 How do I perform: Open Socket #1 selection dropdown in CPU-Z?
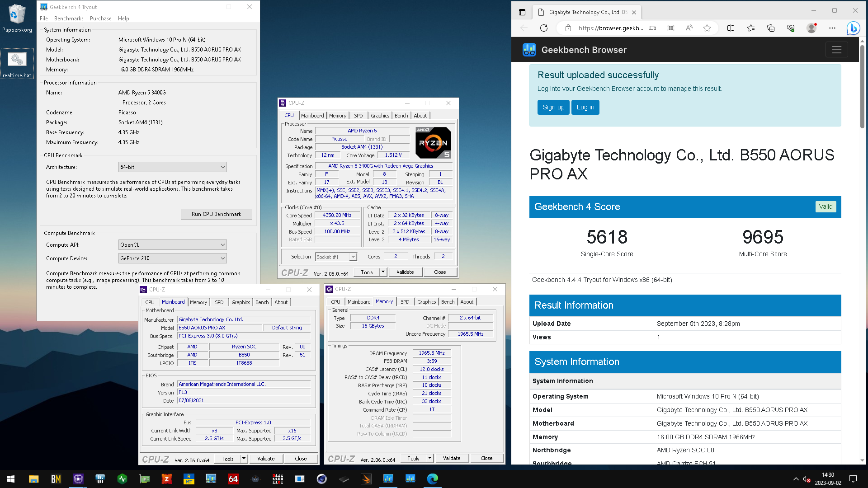click(336, 257)
